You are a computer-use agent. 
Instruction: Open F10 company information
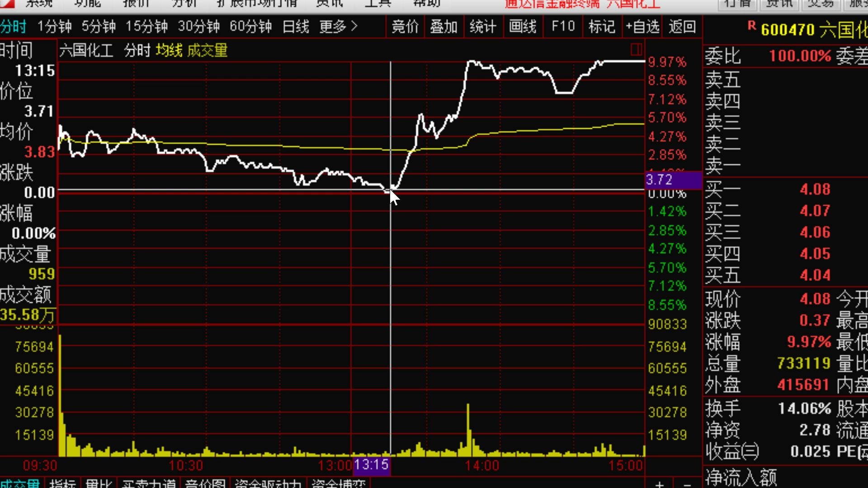tap(563, 27)
